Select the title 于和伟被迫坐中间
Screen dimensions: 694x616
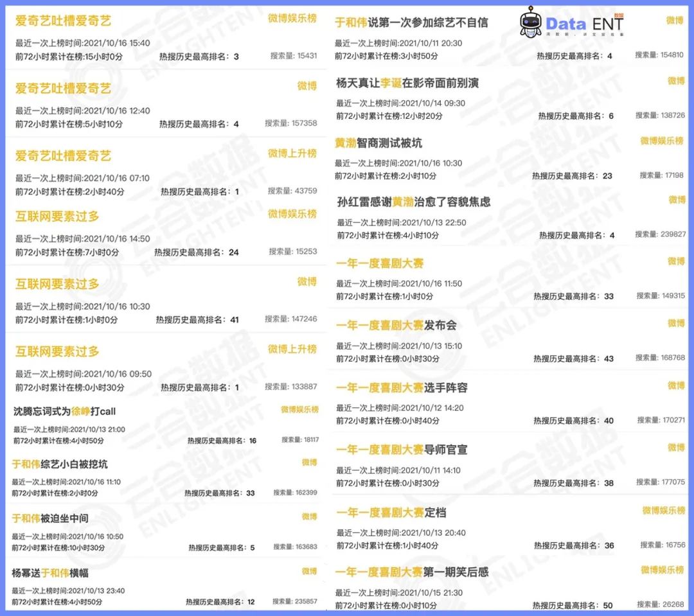coord(50,518)
